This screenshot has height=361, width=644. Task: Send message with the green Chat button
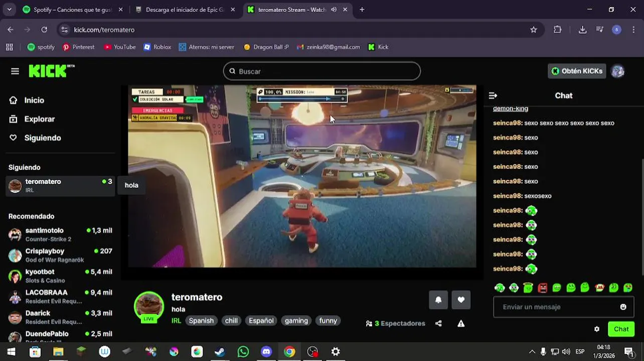(x=621, y=329)
